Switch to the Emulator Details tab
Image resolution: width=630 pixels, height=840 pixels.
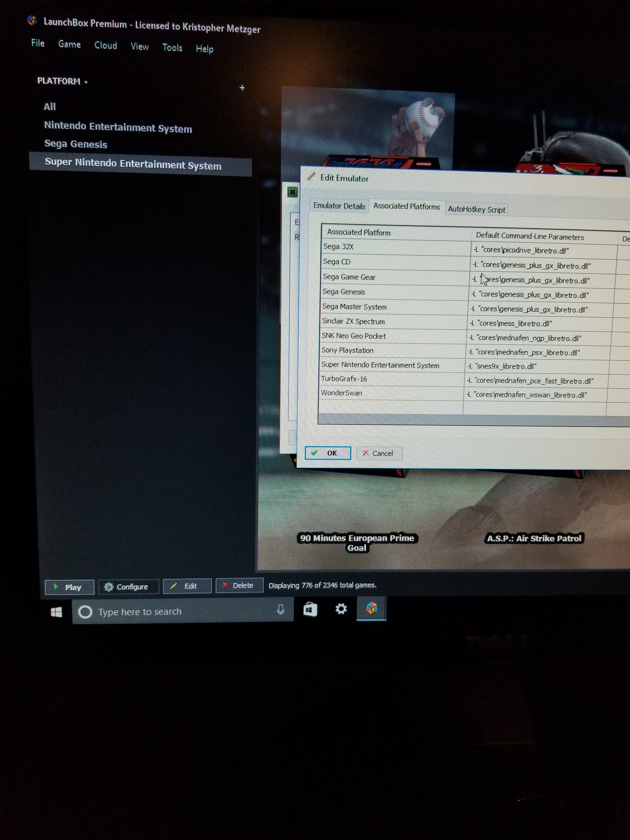(x=339, y=206)
